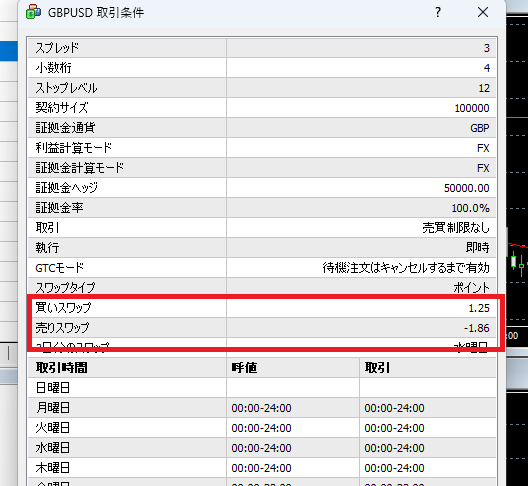Select the 証拠金通貨 row label
Viewport: 528px width, 486px height.
point(65,128)
